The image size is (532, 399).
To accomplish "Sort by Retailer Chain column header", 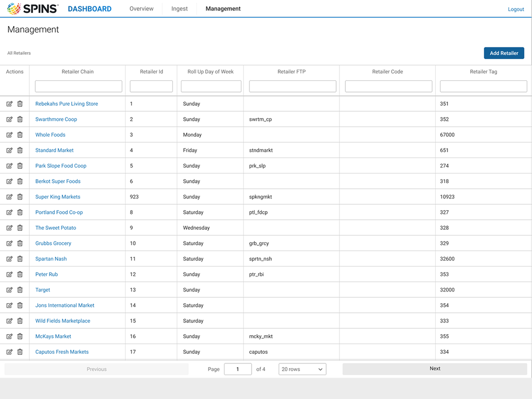I will coord(78,72).
